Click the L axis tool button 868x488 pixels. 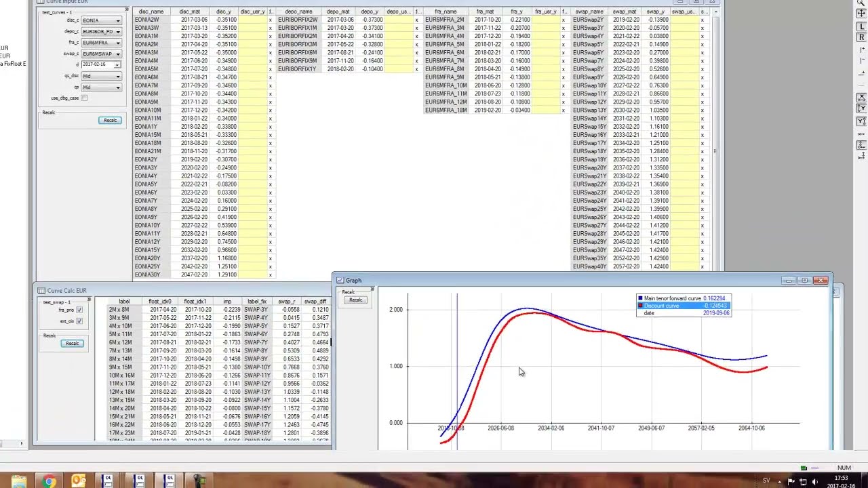point(862,26)
